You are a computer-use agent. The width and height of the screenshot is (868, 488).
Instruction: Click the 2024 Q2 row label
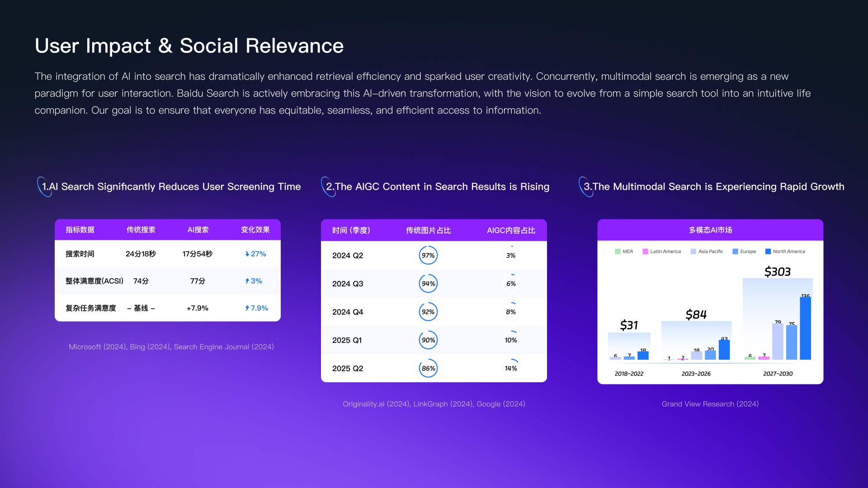[348, 256]
